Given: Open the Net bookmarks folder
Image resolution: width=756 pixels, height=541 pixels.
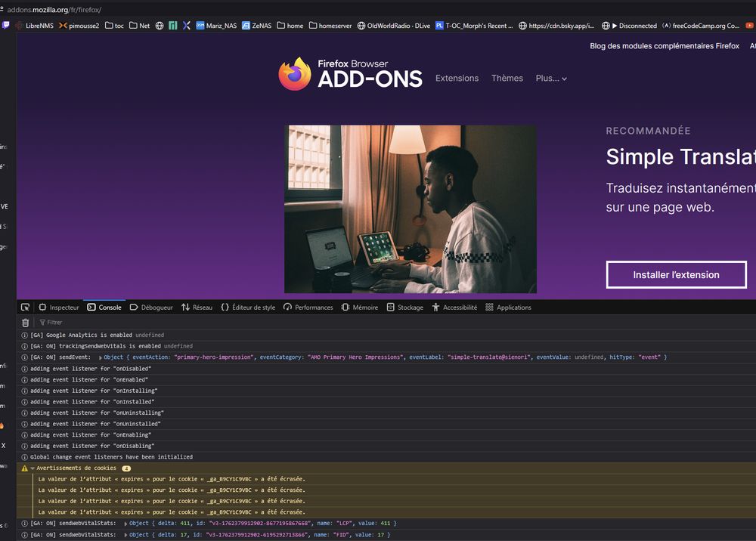Looking at the screenshot, I should click(x=139, y=26).
